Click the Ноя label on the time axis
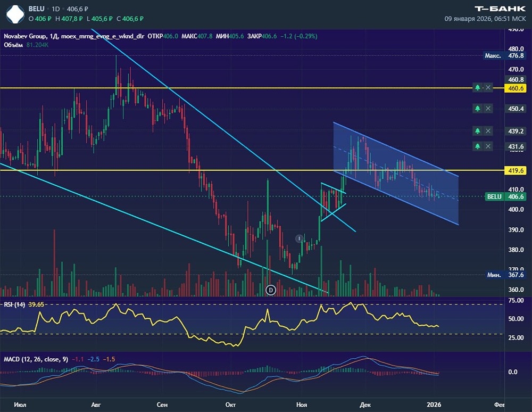This screenshot has height=412, width=532. coord(302,405)
